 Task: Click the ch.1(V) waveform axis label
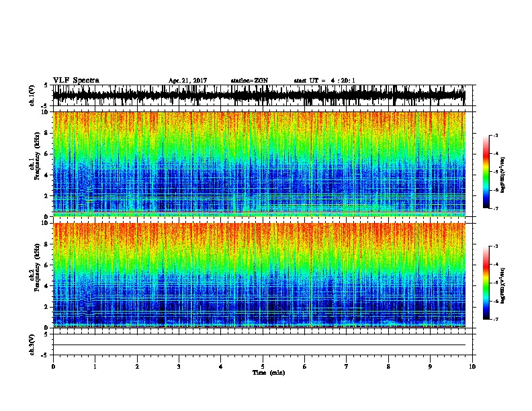(32, 95)
